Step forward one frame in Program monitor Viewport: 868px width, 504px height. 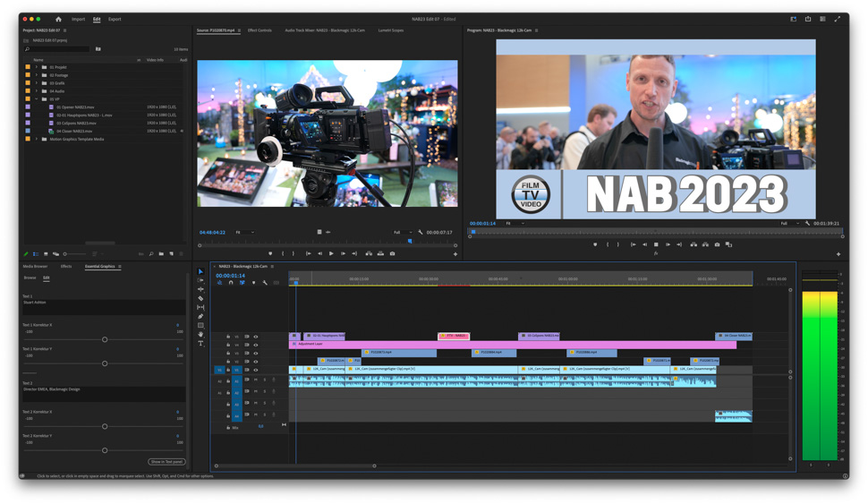click(668, 244)
